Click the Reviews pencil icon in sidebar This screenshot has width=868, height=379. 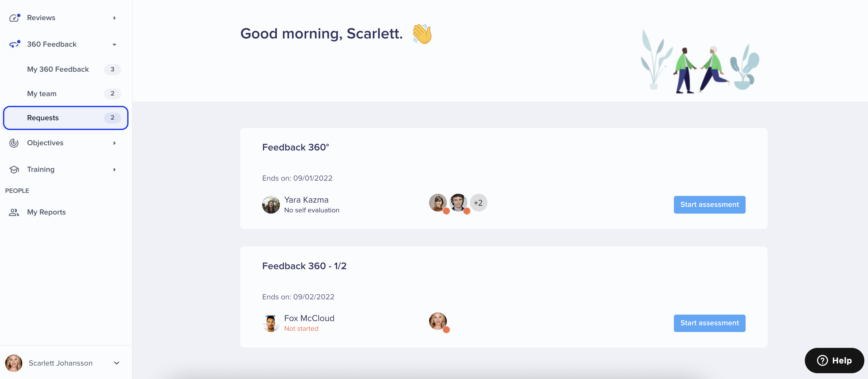point(14,18)
